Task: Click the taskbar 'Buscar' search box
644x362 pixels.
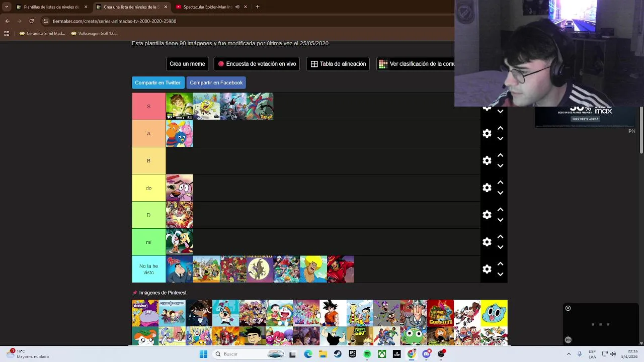Action: [x=250, y=354]
